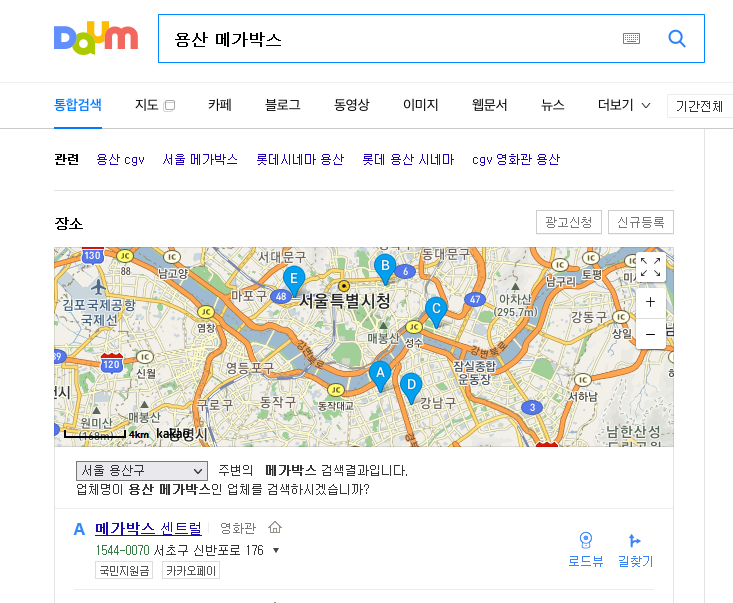Click the 카카오페이 tag
Screen dimensions: 733x603
point(191,570)
